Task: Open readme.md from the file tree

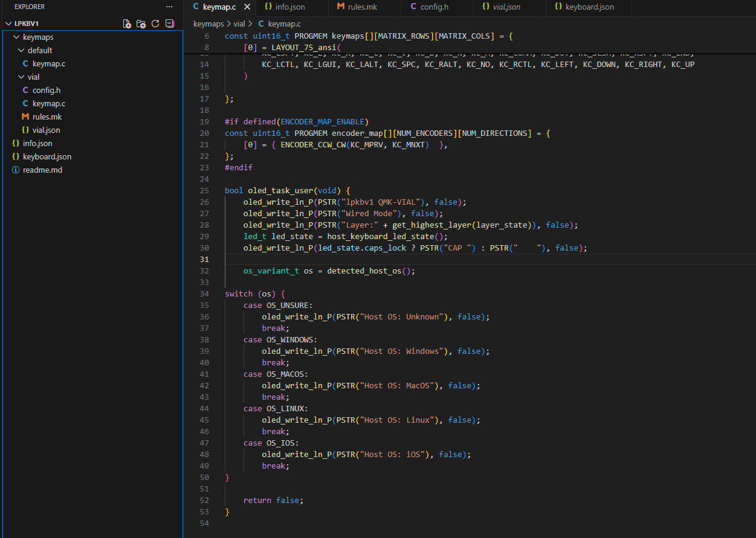Action: click(42, 170)
